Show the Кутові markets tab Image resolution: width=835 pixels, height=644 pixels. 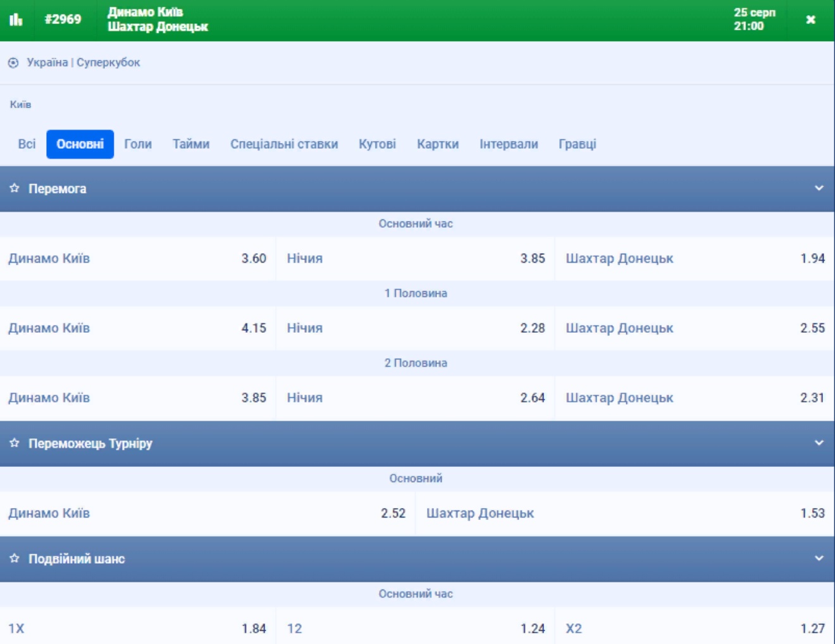[x=377, y=144]
